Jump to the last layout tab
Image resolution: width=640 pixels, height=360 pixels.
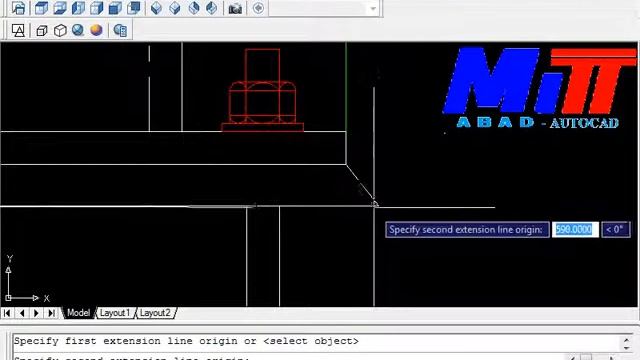pos(51,313)
